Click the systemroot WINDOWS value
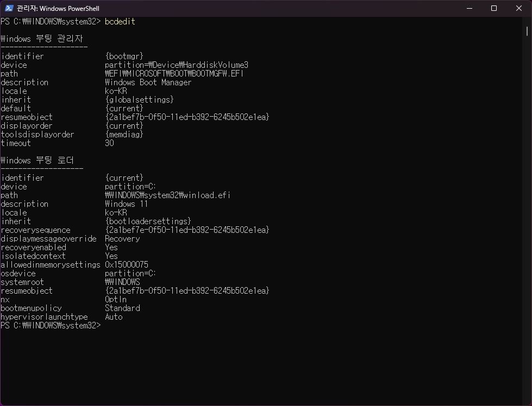The image size is (532, 406). click(122, 282)
